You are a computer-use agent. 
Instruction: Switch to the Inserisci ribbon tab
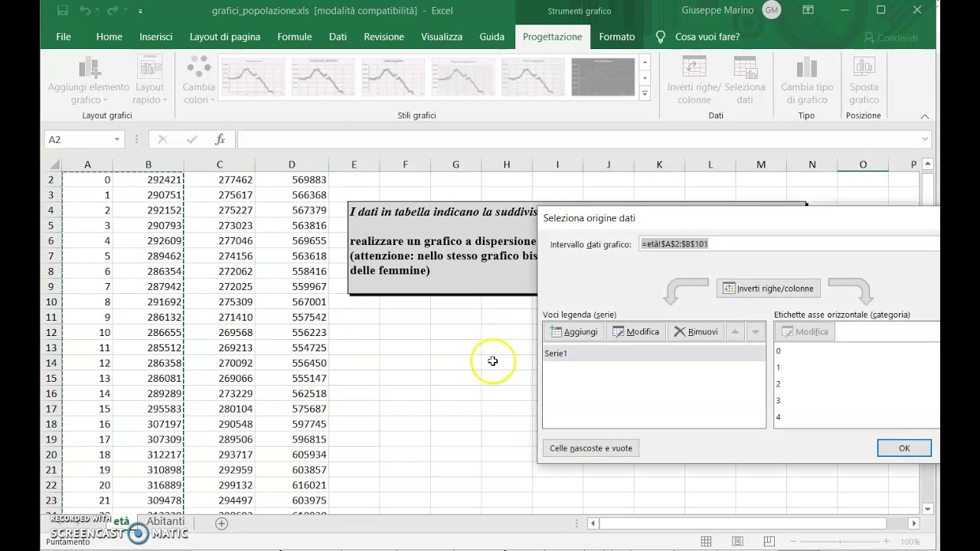156,37
